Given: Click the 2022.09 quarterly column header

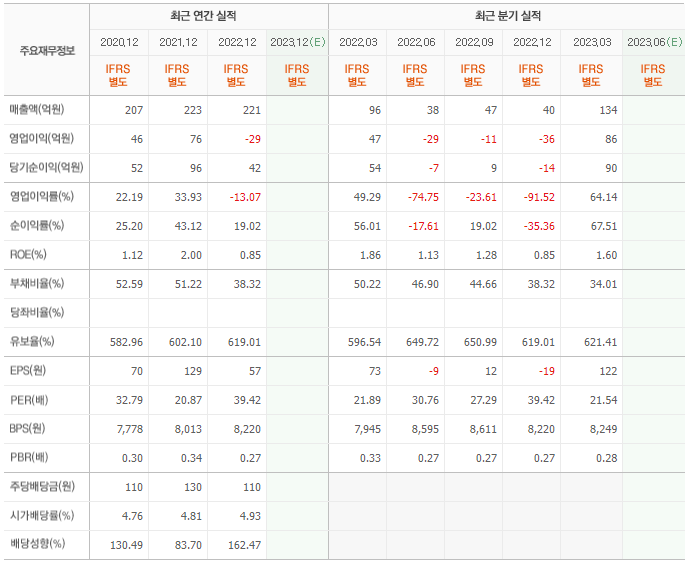Looking at the screenshot, I should pos(474,42).
